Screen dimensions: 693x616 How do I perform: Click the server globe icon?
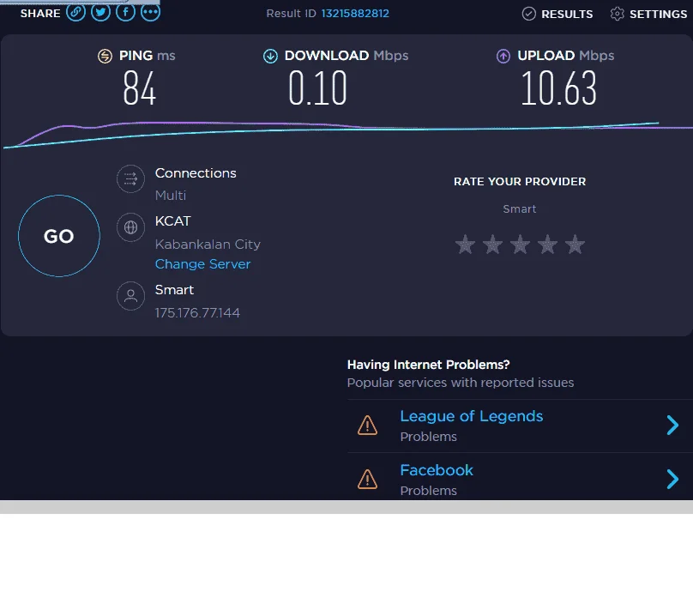130,227
